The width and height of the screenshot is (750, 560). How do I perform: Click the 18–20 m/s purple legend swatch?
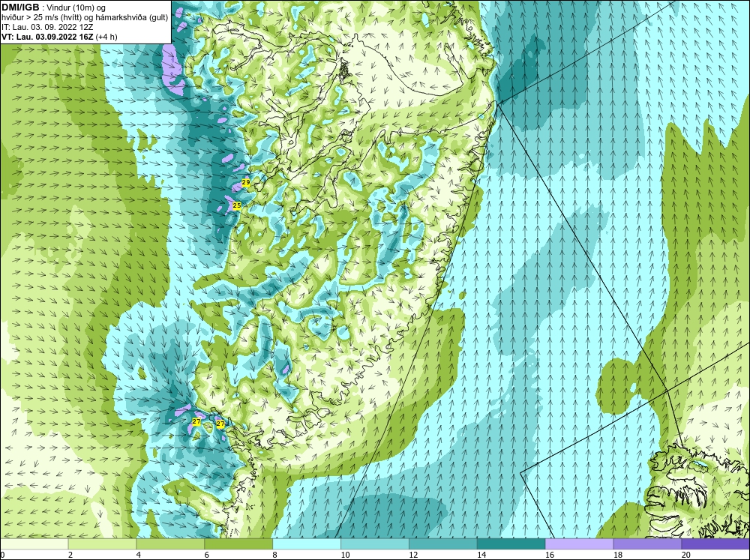pos(647,544)
